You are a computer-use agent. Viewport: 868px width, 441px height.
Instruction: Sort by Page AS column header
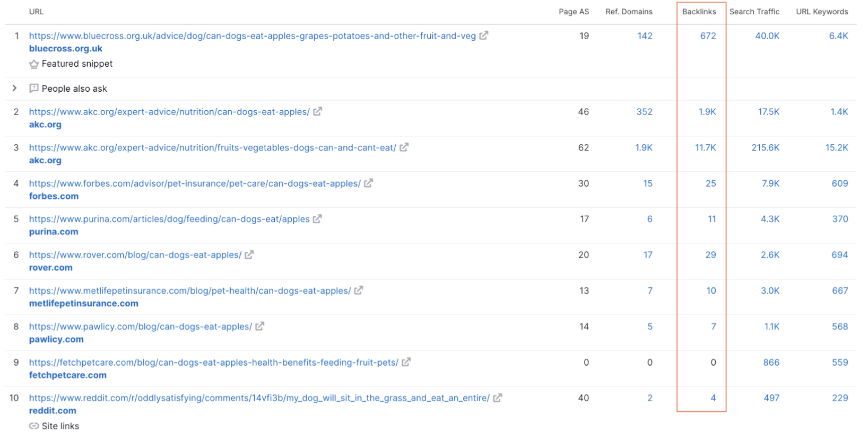pos(574,12)
